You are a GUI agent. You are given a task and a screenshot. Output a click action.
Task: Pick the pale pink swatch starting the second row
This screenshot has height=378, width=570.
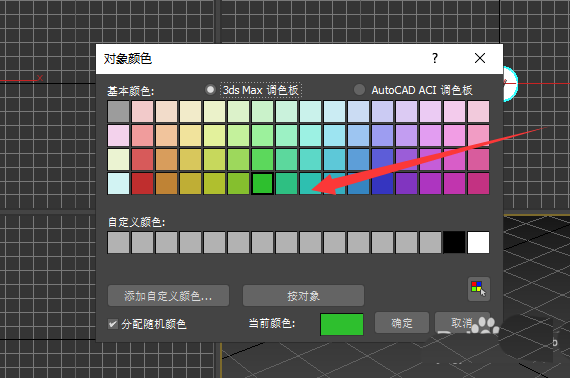tap(119, 136)
